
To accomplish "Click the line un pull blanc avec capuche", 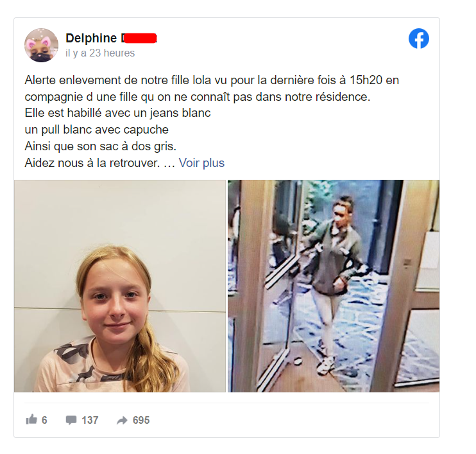I will [x=96, y=130].
